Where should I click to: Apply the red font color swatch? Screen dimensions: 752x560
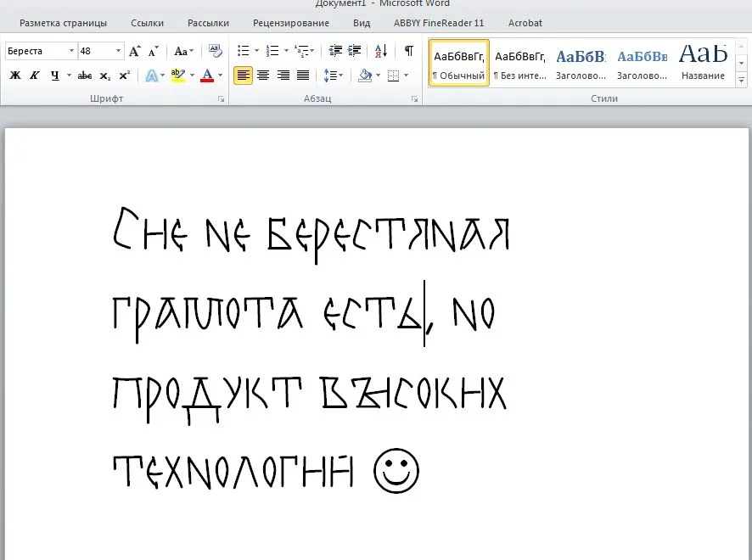pyautogui.click(x=207, y=76)
